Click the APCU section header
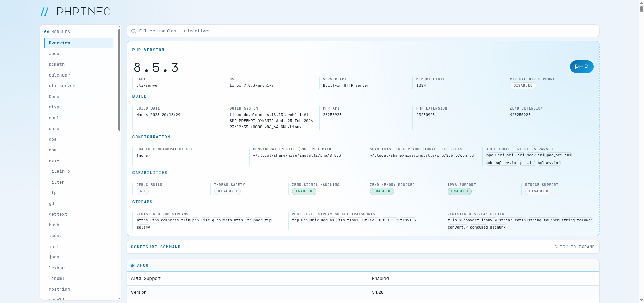This screenshot has height=303, width=644. (x=363, y=265)
